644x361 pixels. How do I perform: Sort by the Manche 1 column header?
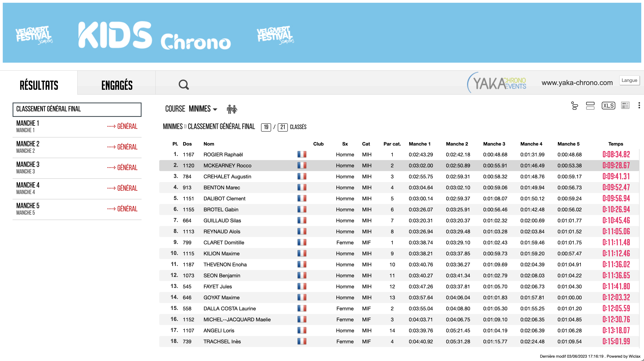420,144
